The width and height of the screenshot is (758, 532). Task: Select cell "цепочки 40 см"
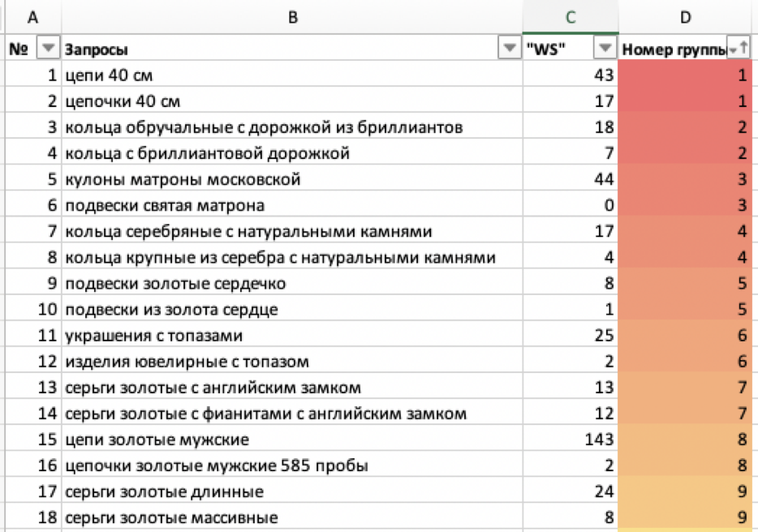tap(292, 101)
